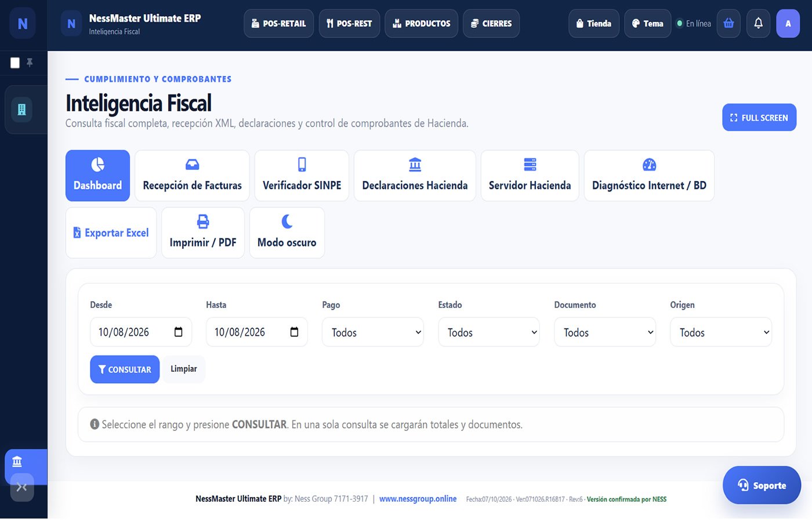This screenshot has height=522, width=812.
Task: Click the CONSULTAR button
Action: point(125,369)
